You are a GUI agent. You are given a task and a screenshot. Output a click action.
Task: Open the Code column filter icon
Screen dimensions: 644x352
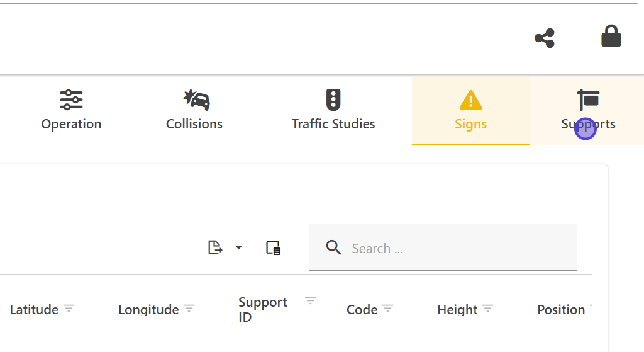coord(388,309)
